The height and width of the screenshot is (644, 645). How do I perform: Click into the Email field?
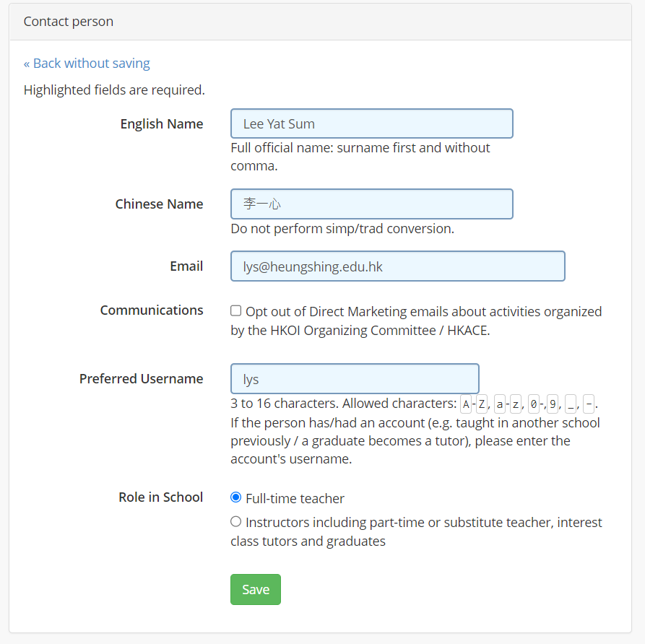pyautogui.click(x=397, y=266)
